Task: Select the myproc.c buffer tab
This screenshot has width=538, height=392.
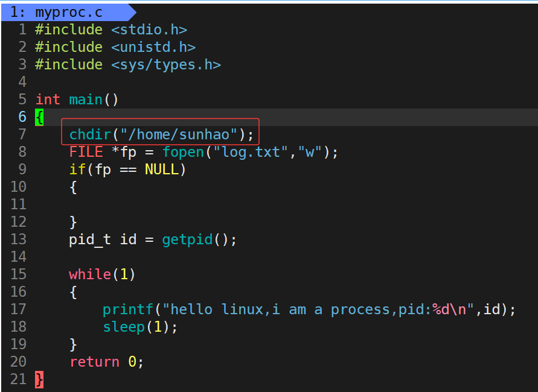Action: 69,12
